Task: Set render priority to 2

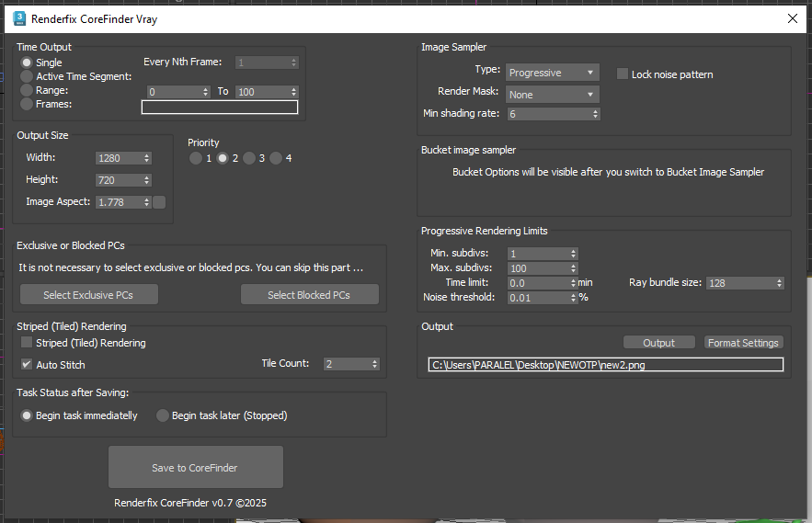Action: pyautogui.click(x=223, y=158)
